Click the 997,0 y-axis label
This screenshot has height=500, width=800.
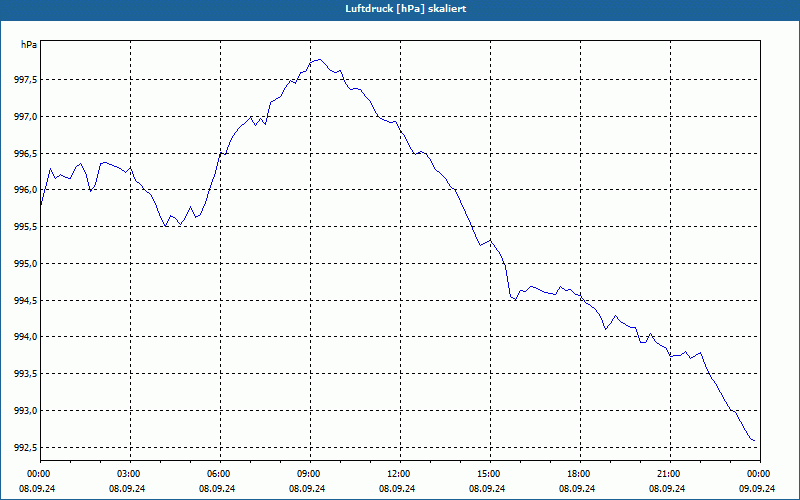(x=25, y=117)
